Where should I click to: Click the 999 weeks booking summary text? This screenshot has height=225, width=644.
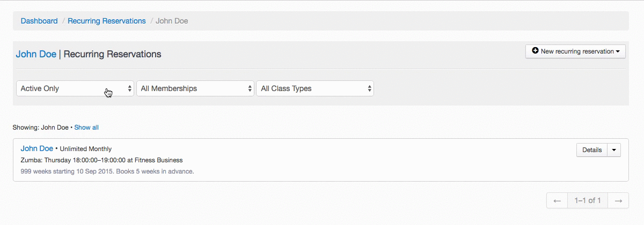tap(107, 171)
